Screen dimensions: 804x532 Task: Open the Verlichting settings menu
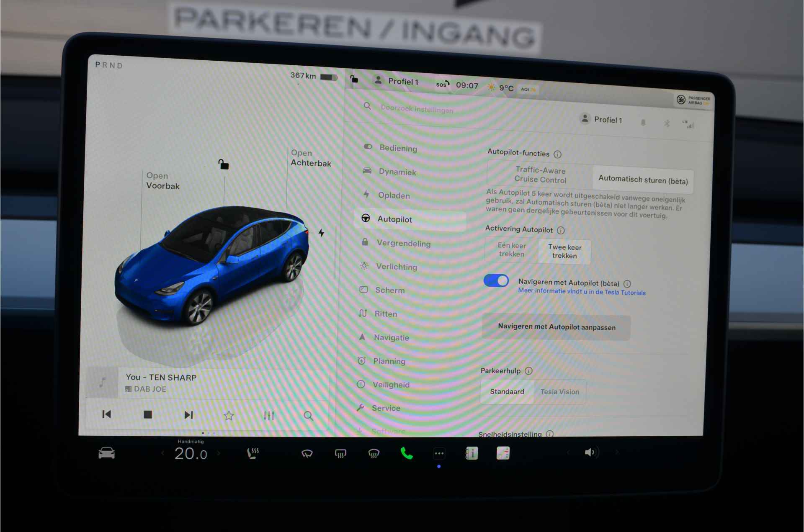click(389, 266)
